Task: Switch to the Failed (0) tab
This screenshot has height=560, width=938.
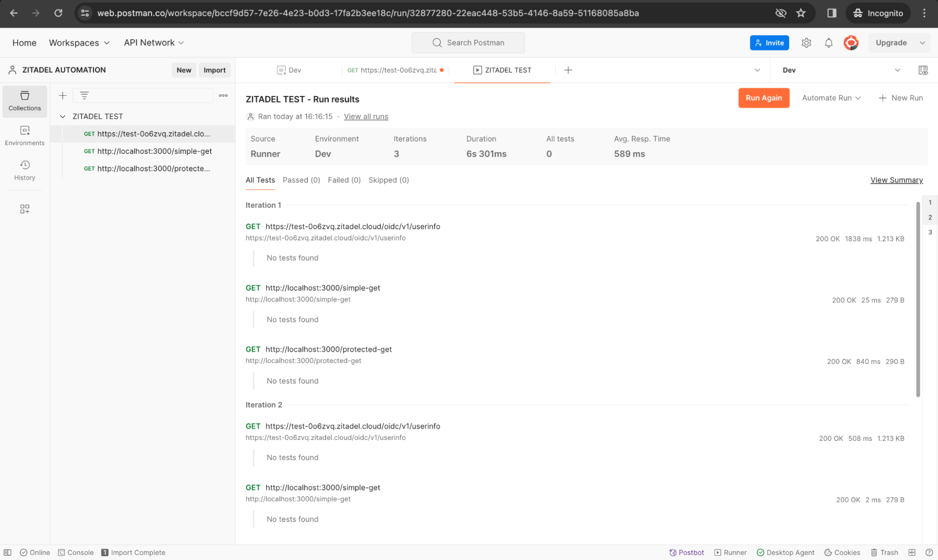Action: tap(344, 180)
